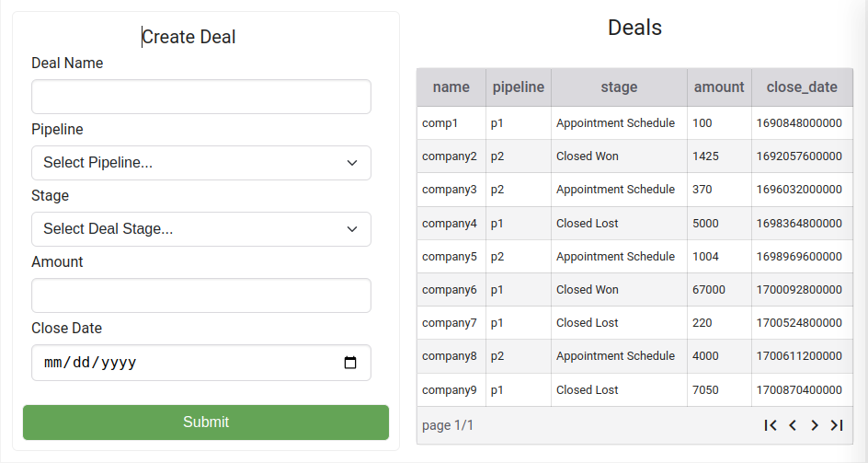Go to previous page of Deals table
Viewport: 868px width, 463px height.
pyautogui.click(x=793, y=425)
